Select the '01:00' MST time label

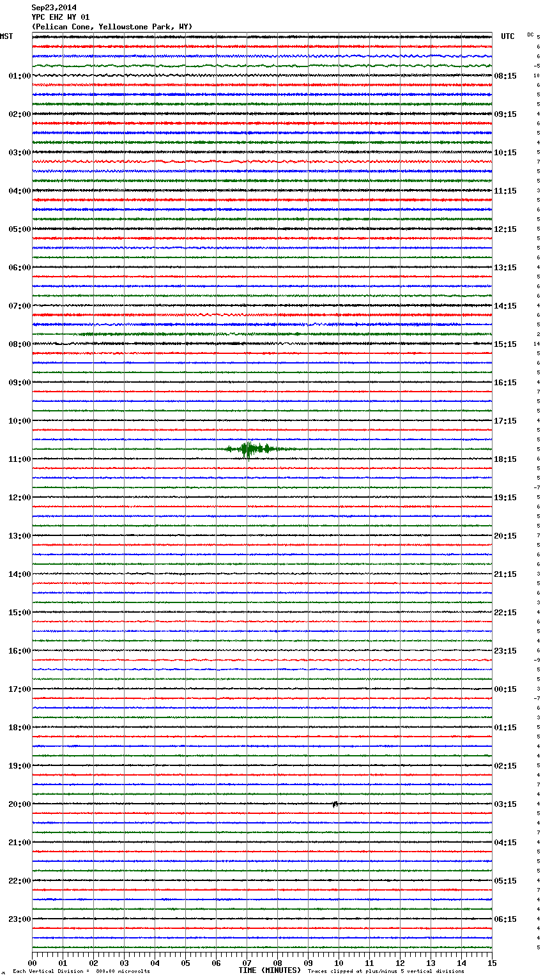click(x=20, y=76)
